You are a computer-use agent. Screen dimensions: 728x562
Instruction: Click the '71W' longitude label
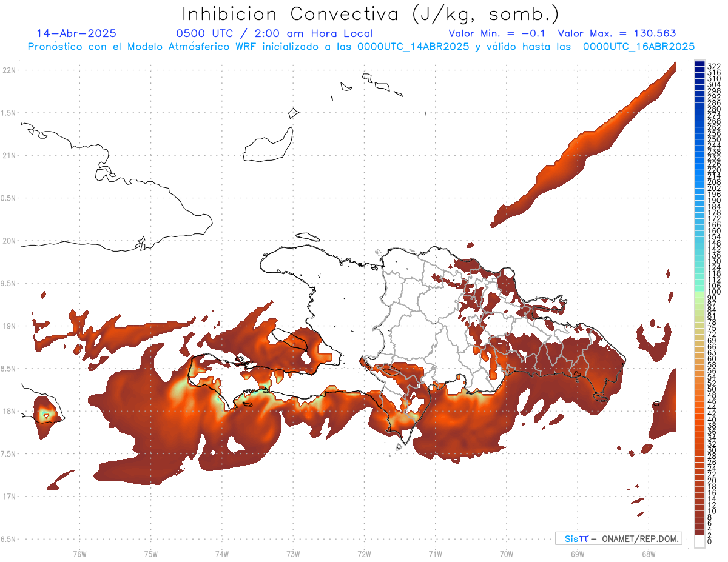pos(435,554)
